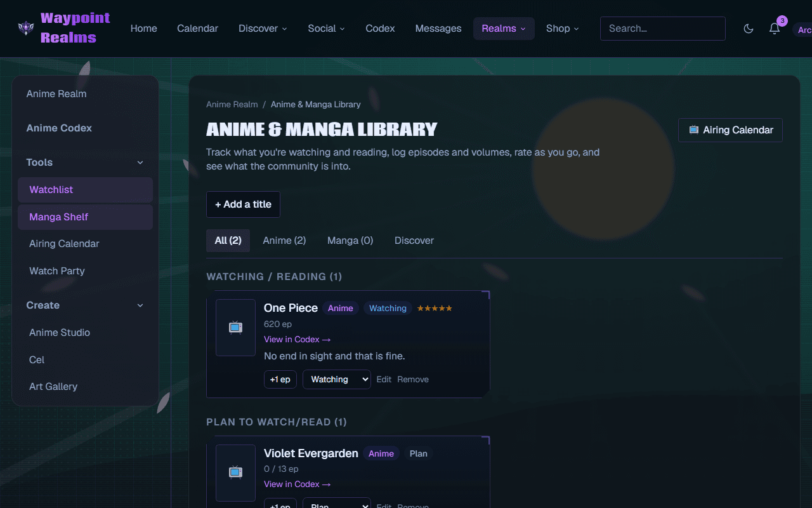The height and width of the screenshot is (508, 812).
Task: Click the Waypoint Realms logo icon
Action: [x=26, y=28]
